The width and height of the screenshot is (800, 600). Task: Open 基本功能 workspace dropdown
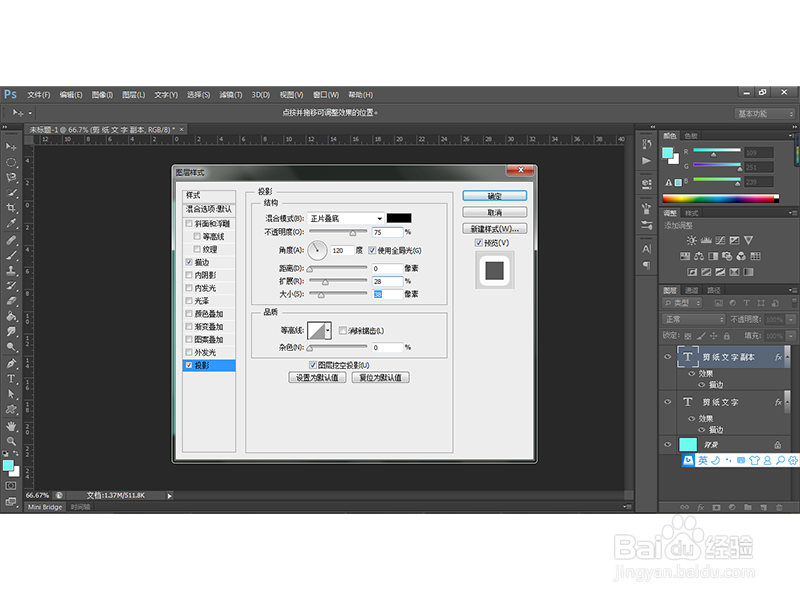765,114
